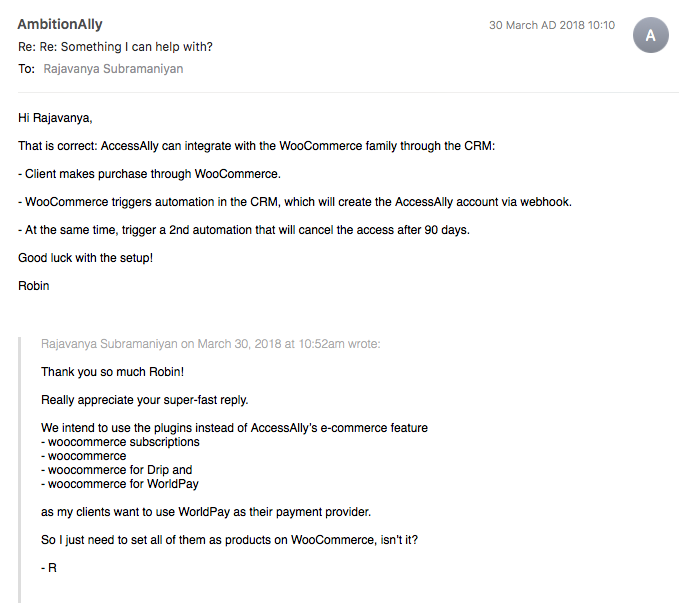The height and width of the screenshot is (603, 679).
Task: Click the question about products on WooCommerce
Action: click(229, 540)
